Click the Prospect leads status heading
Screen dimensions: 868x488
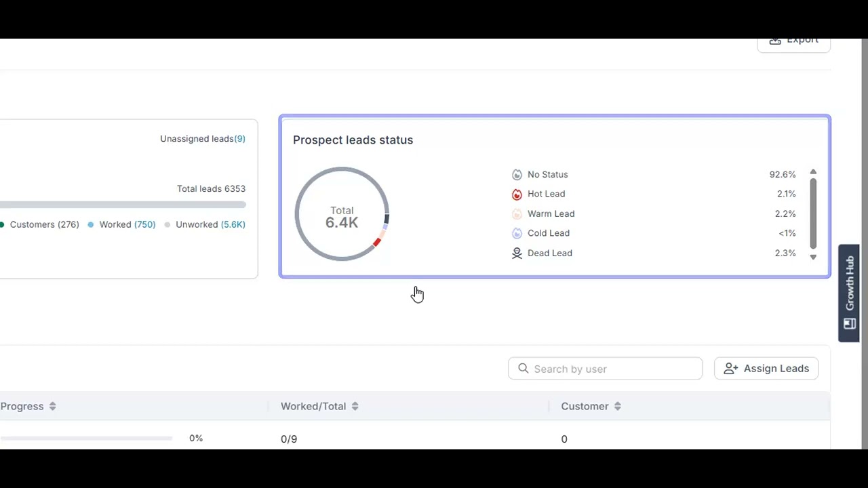(x=353, y=140)
